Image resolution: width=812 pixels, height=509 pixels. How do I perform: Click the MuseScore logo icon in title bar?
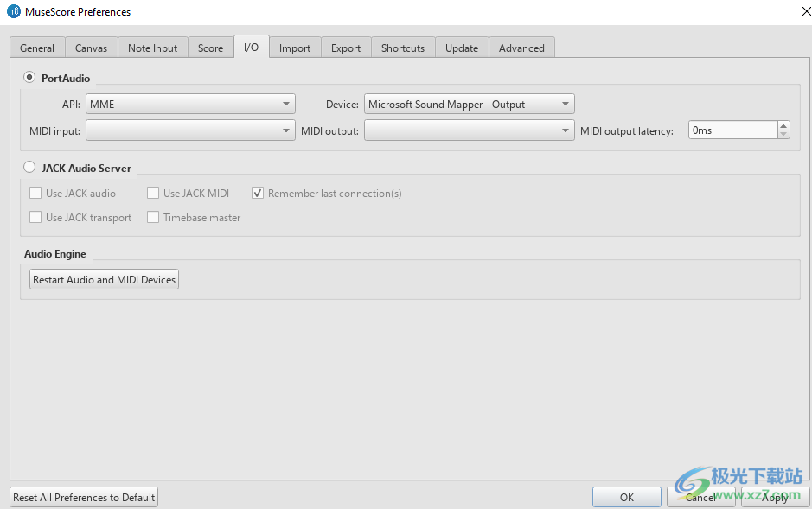coord(13,12)
